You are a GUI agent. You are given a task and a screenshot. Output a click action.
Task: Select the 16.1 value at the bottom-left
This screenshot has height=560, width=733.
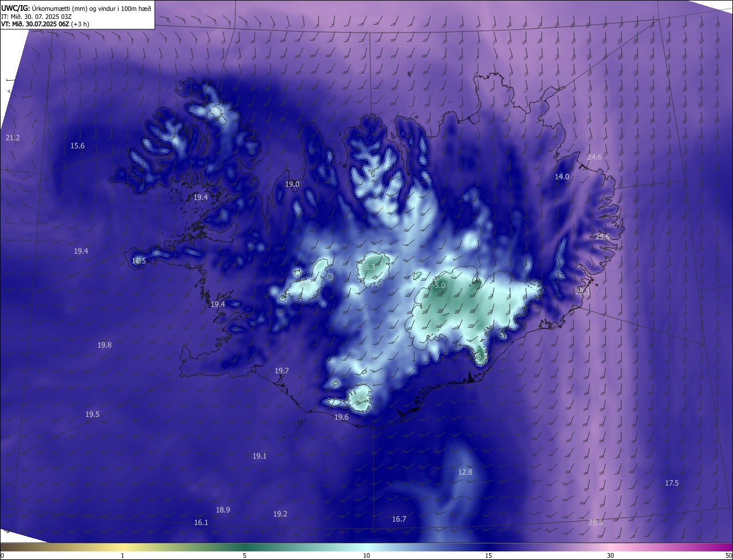pos(201,523)
